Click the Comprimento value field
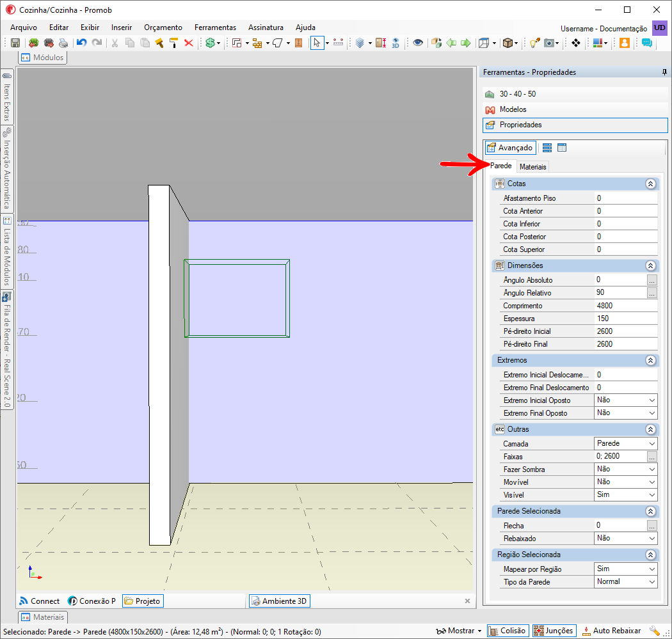This screenshot has height=639, width=672. click(x=626, y=305)
